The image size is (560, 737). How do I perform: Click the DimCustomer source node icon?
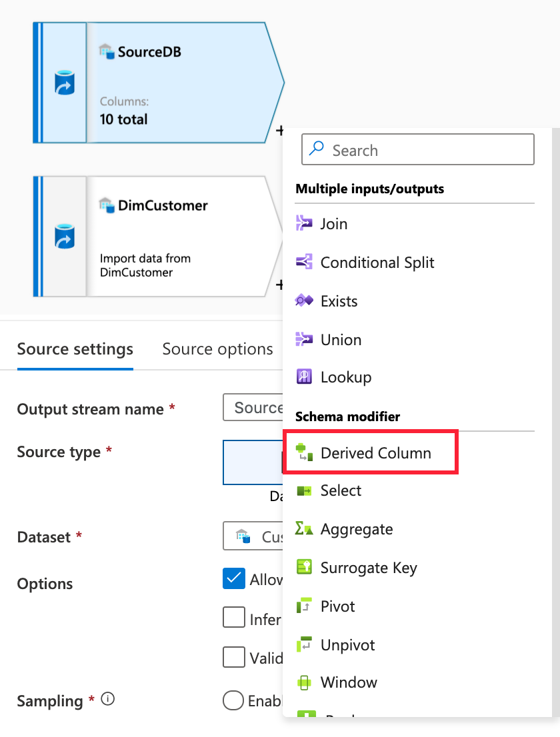click(x=65, y=237)
